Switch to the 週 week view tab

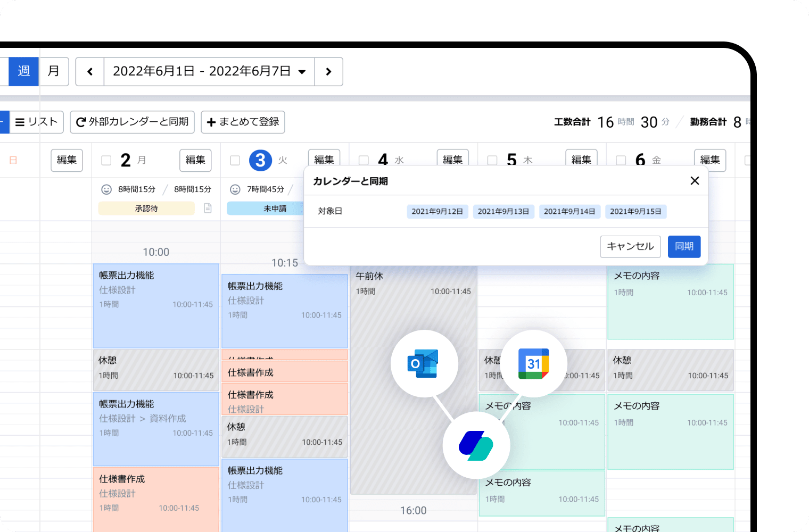[23, 71]
